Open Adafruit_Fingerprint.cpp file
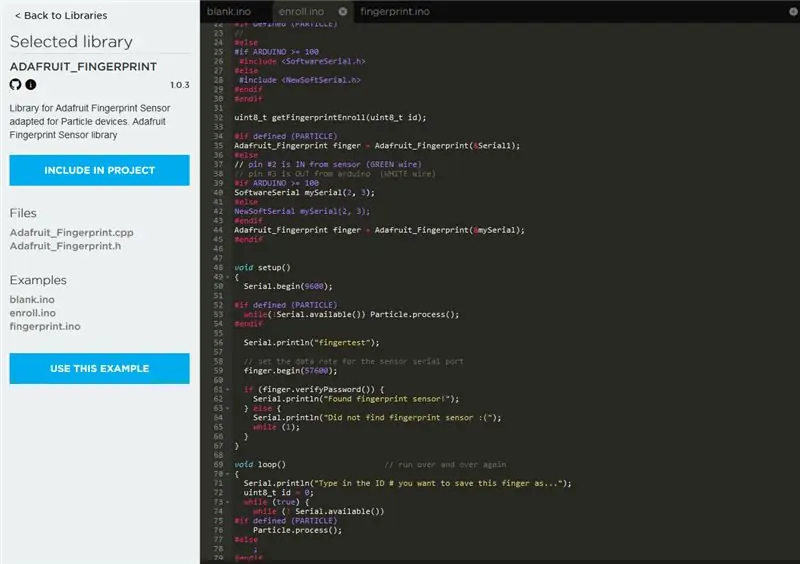Image resolution: width=800 pixels, height=564 pixels. click(x=71, y=233)
